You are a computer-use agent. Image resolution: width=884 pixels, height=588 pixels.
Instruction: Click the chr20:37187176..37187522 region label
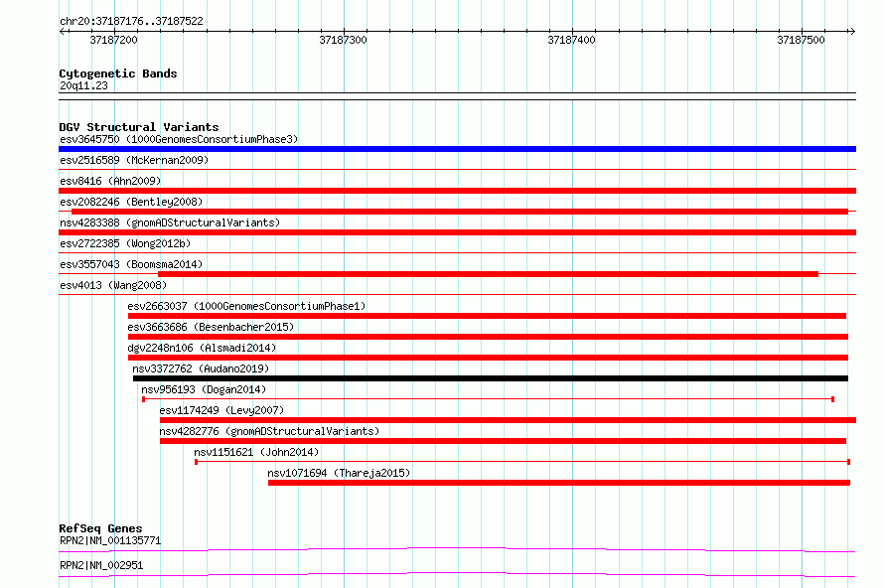pyautogui.click(x=131, y=22)
